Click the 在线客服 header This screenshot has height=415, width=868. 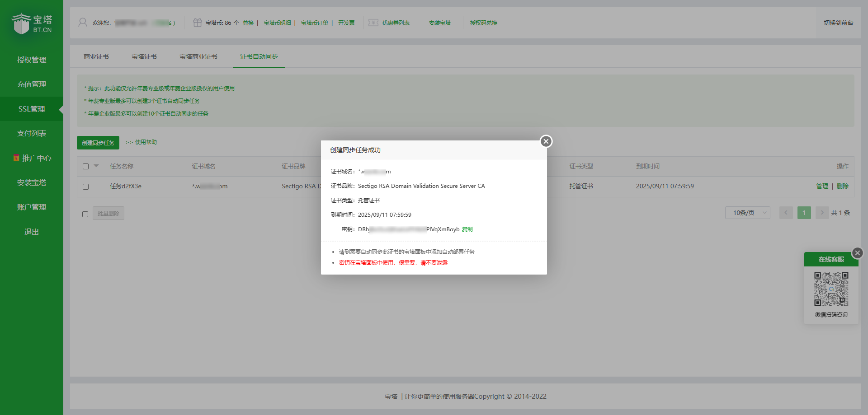pyautogui.click(x=831, y=259)
